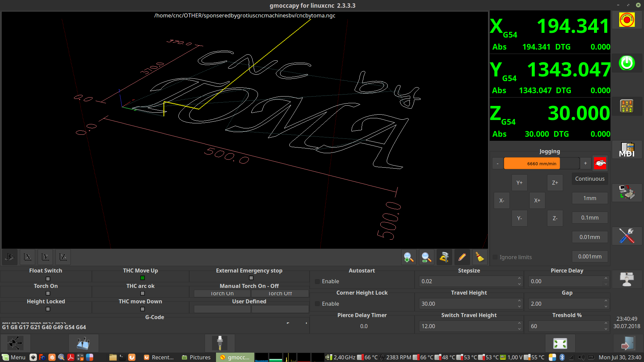Click manual Torch Off button

pos(280,294)
